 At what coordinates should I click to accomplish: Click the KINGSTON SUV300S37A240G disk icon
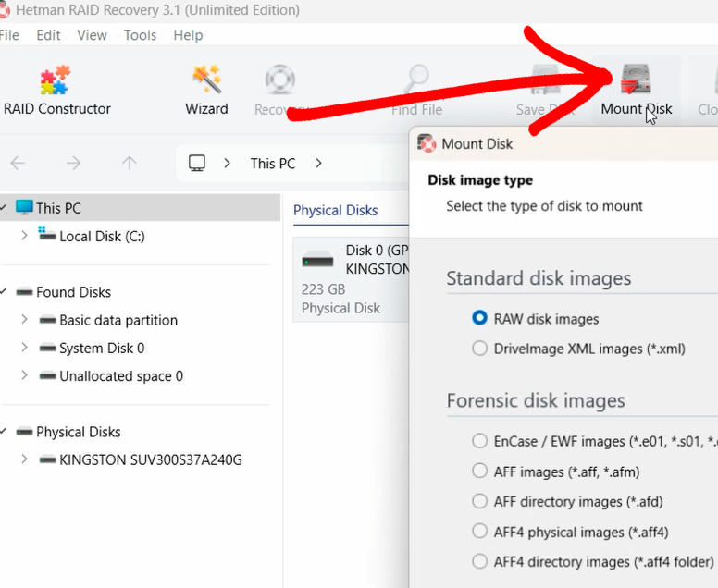tap(47, 459)
